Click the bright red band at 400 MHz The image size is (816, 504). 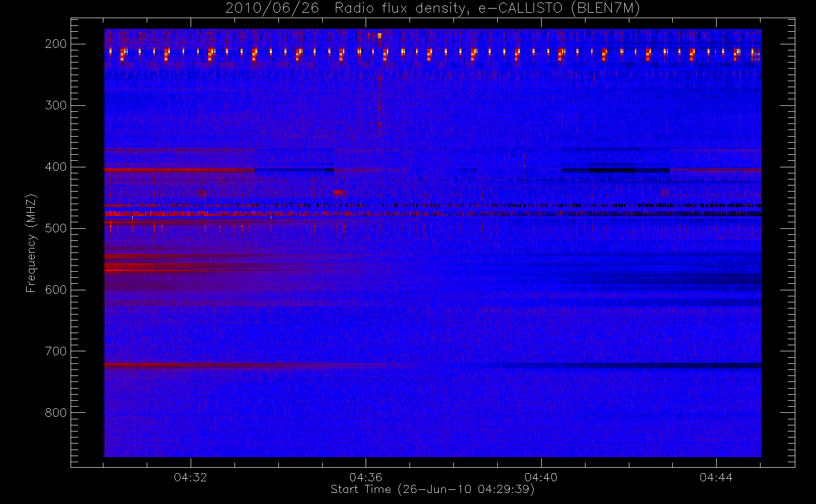click(x=179, y=170)
